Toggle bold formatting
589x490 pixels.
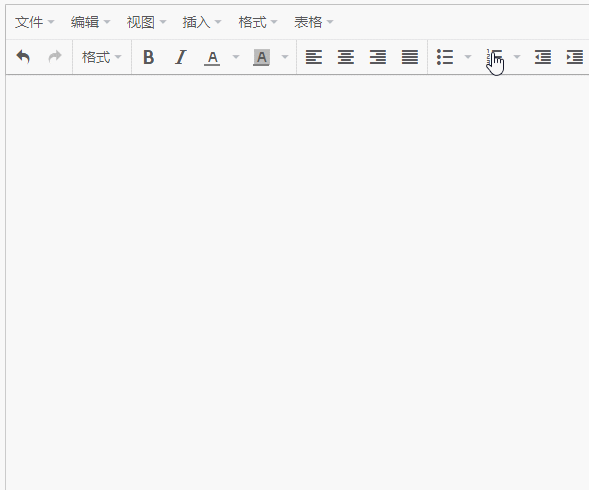pos(149,57)
